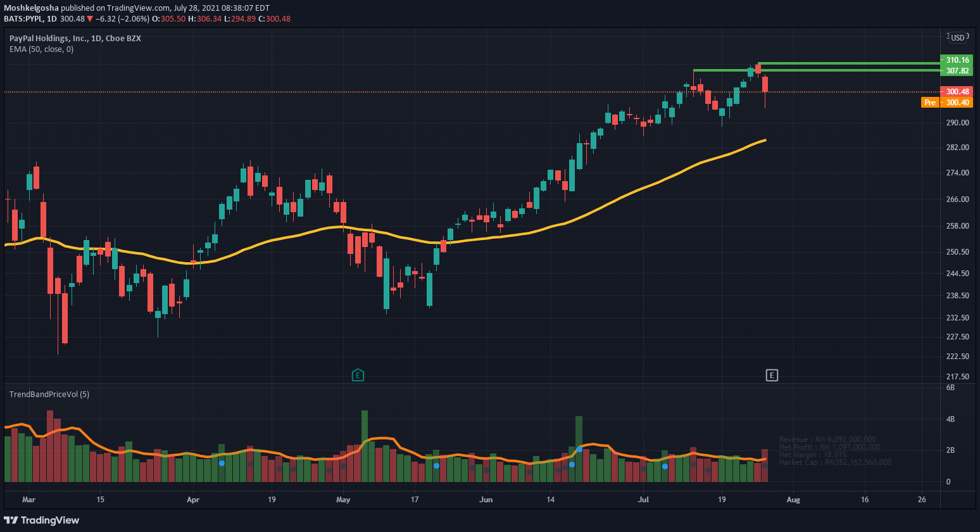The height and width of the screenshot is (532, 980).
Task: Click the Mar label on time axis
Action: [28, 500]
